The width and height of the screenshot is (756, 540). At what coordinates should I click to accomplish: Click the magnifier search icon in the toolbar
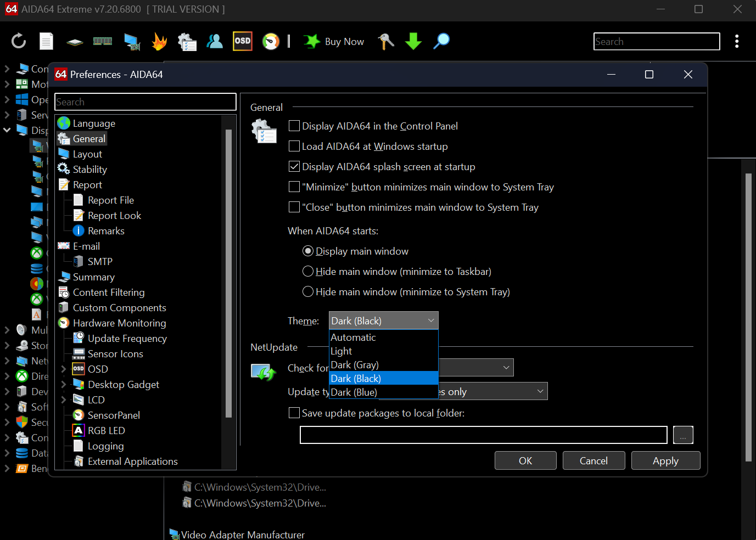[441, 41]
